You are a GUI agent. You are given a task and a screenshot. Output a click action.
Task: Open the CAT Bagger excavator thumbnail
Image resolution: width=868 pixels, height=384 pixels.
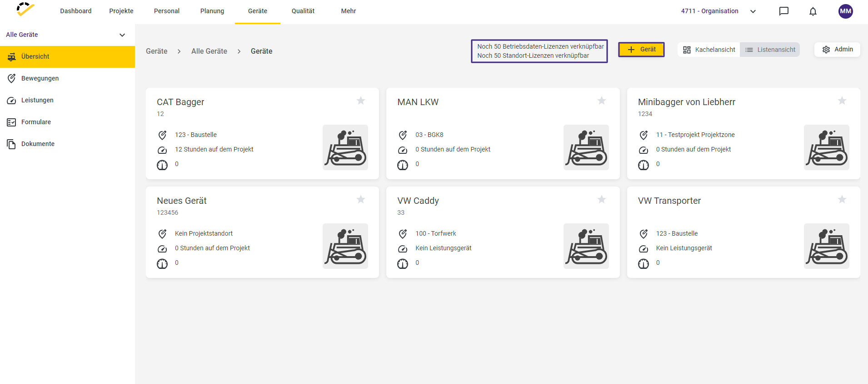[x=345, y=147]
